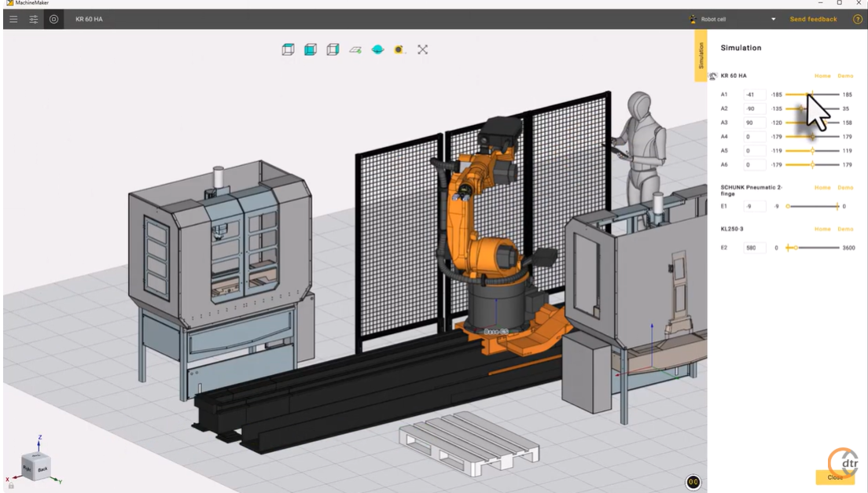Open the hamburger menu icon top left
This screenshot has height=493, width=868.
click(13, 19)
